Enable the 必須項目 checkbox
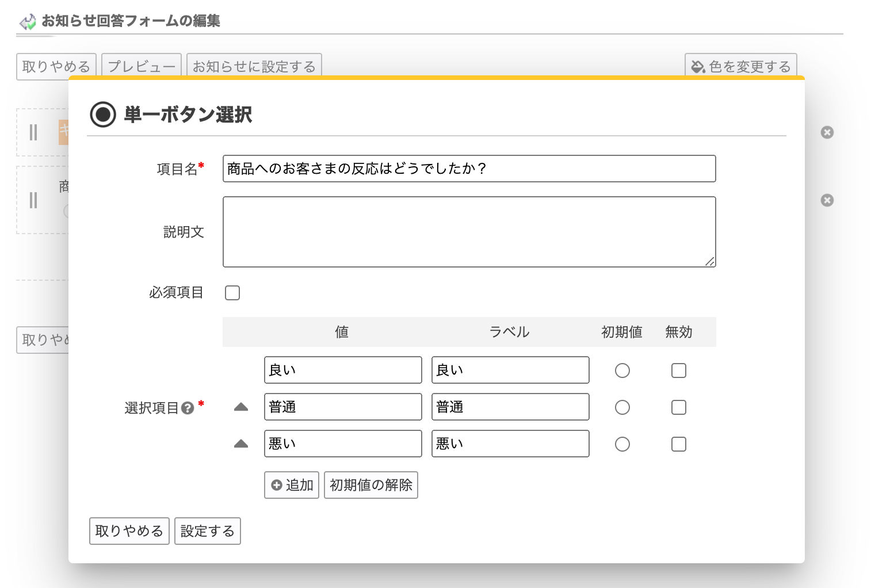The height and width of the screenshot is (588, 871). click(232, 293)
